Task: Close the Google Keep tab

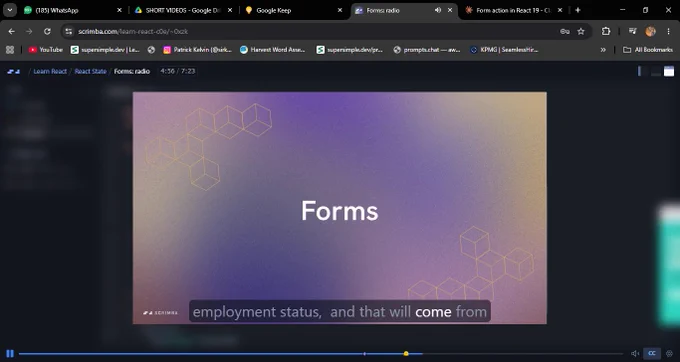Action: point(340,10)
